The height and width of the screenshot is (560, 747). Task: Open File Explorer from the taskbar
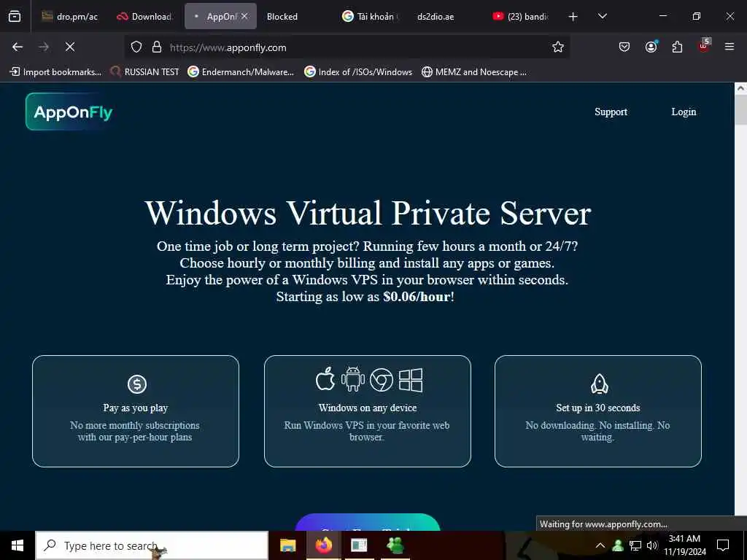pyautogui.click(x=287, y=545)
